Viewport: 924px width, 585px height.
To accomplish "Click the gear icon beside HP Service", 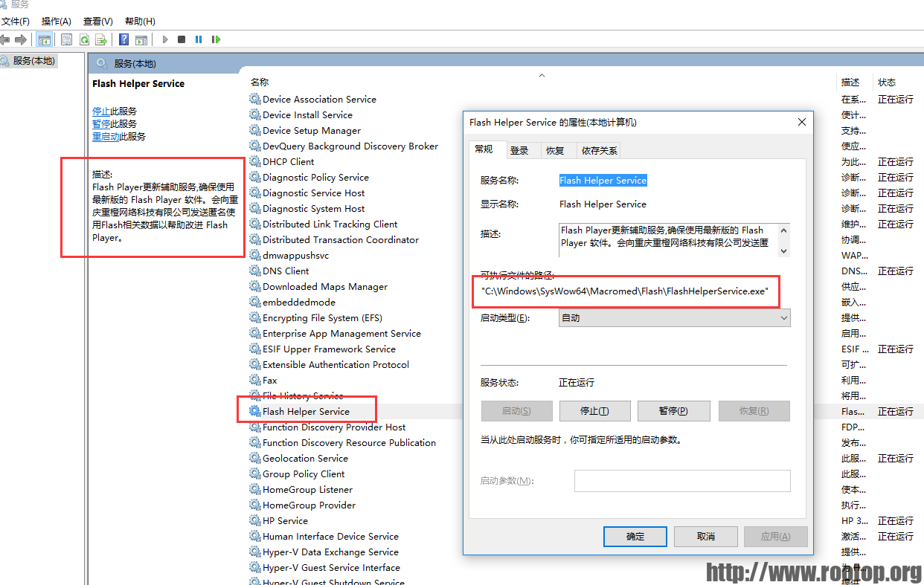I will [255, 520].
